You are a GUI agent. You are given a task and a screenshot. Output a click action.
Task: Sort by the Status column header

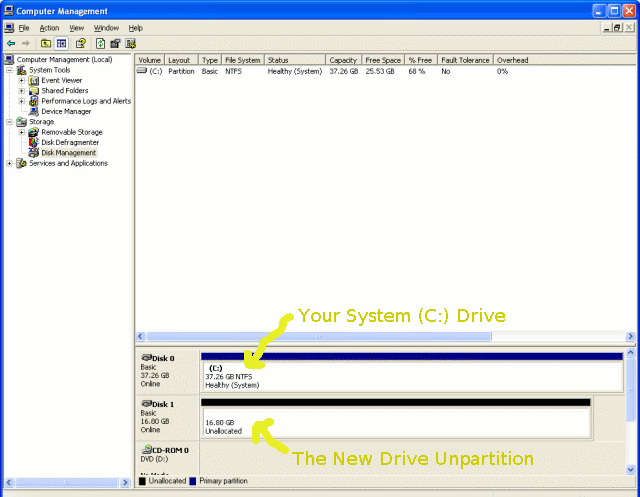295,60
